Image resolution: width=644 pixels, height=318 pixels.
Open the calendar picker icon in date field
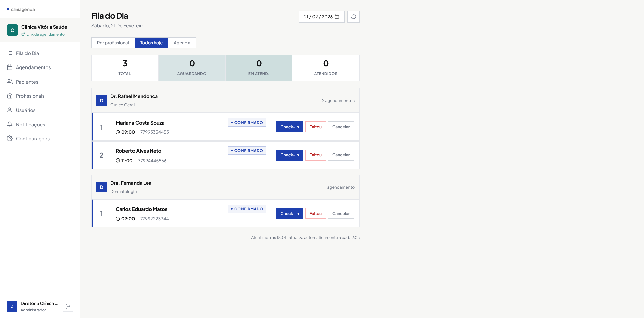tap(337, 17)
